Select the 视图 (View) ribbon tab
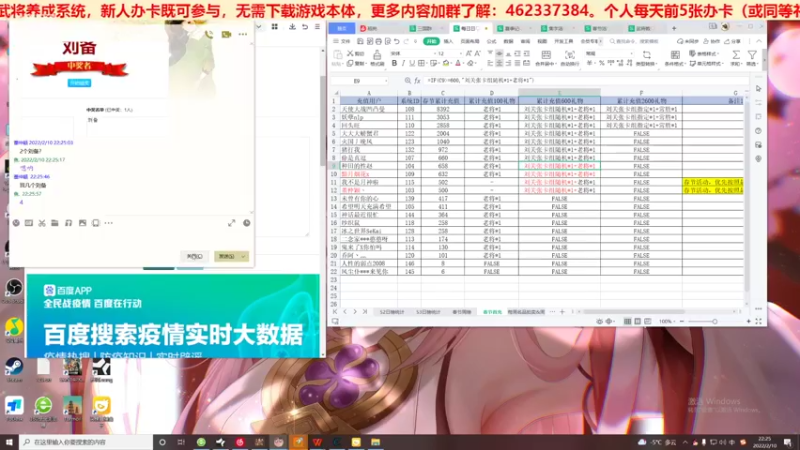This screenshot has height=450, width=800. point(542,41)
